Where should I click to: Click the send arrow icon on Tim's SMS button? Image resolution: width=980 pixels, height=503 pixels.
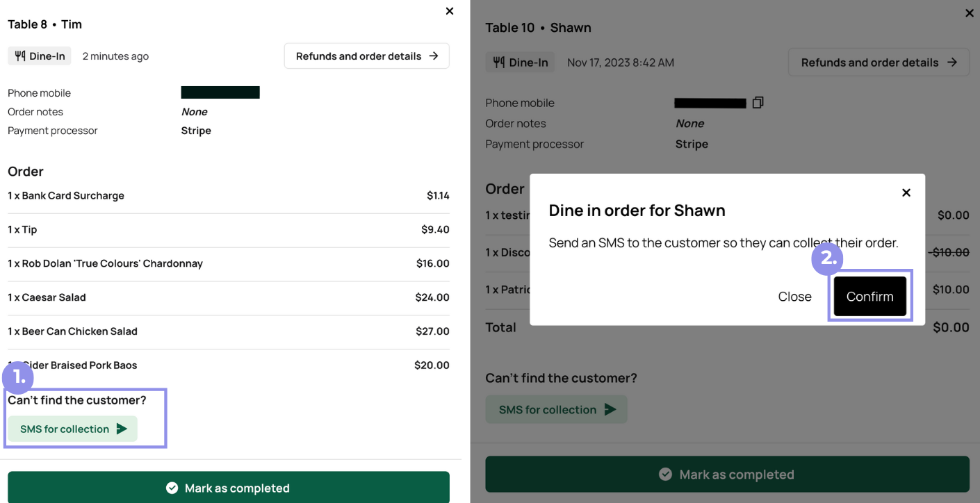(x=122, y=429)
